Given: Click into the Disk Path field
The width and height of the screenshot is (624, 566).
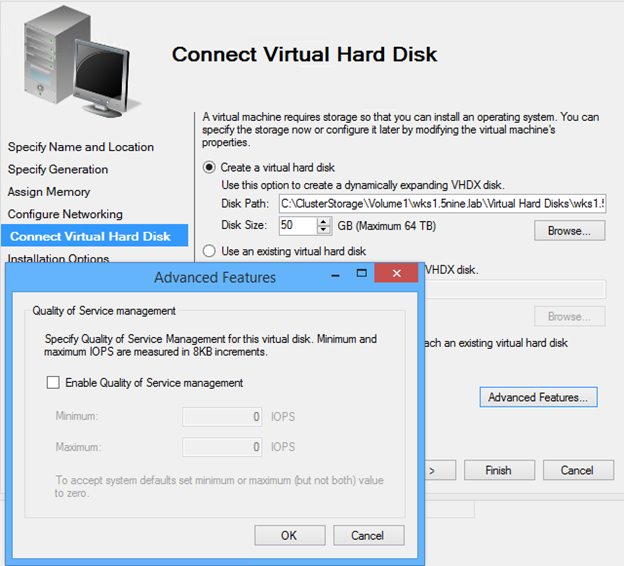Looking at the screenshot, I should point(441,204).
